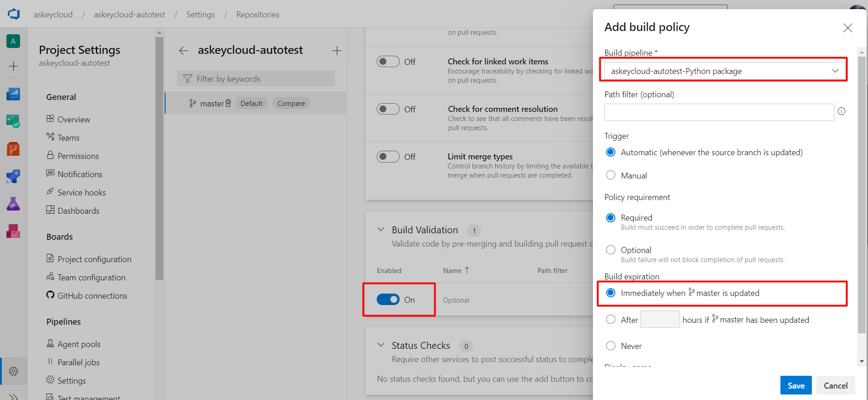Collapse the Build Validation section
This screenshot has height=400, width=868.
pos(381,230)
